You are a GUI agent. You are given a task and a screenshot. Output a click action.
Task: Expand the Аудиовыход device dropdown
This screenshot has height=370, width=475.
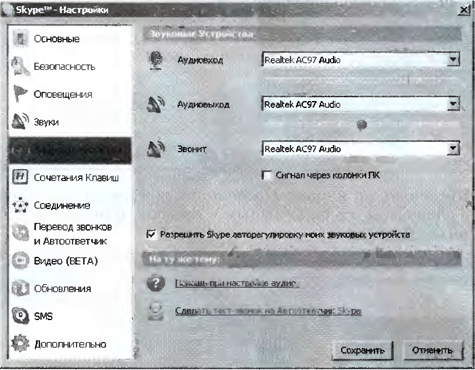coord(453,104)
